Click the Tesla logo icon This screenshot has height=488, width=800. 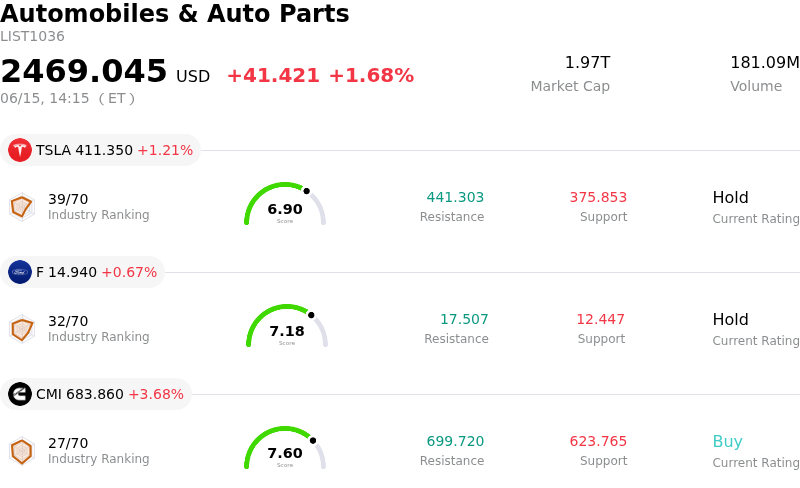20,150
